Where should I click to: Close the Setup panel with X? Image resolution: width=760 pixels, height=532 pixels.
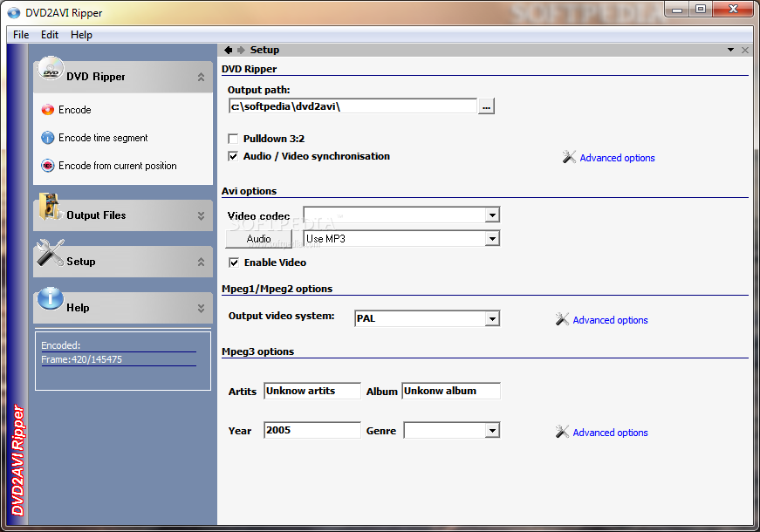tap(745, 50)
